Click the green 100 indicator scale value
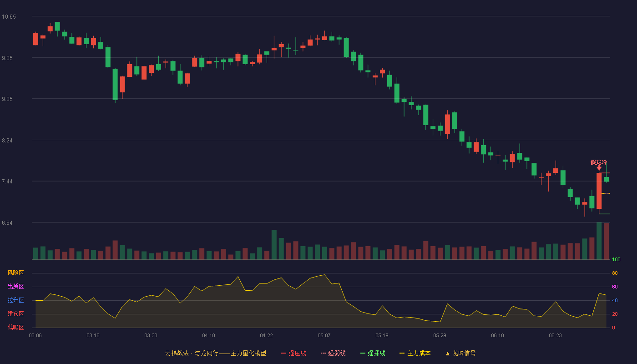The height and width of the screenshot is (364, 637). 616,260
